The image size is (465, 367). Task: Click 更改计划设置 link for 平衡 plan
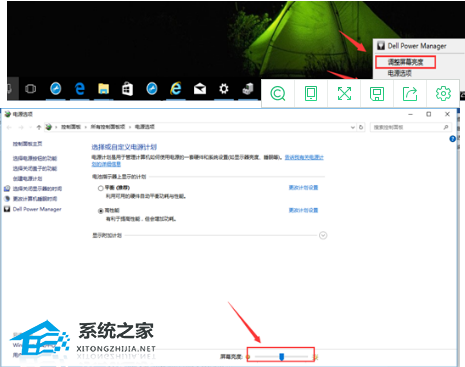[x=303, y=188]
